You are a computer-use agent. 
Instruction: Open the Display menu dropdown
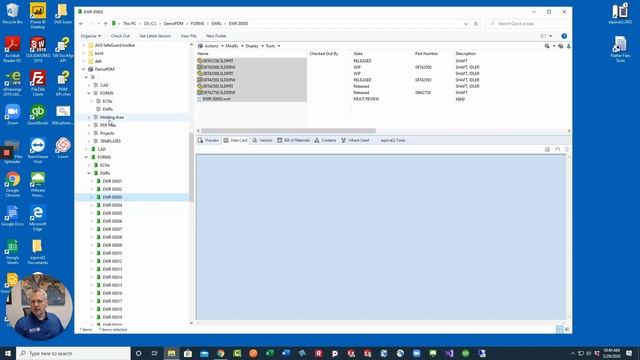pyautogui.click(x=254, y=46)
